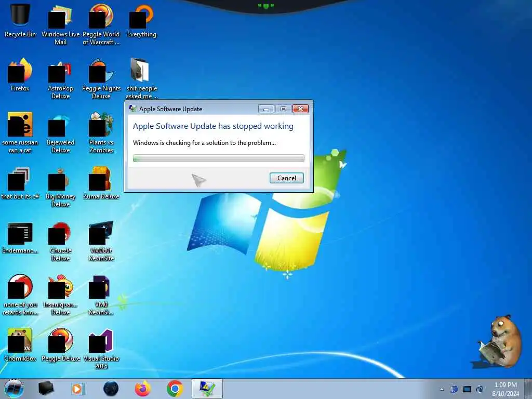The height and width of the screenshot is (399, 532).
Task: Click 'Apple Software Update has stopped working' heading
Action: click(213, 126)
